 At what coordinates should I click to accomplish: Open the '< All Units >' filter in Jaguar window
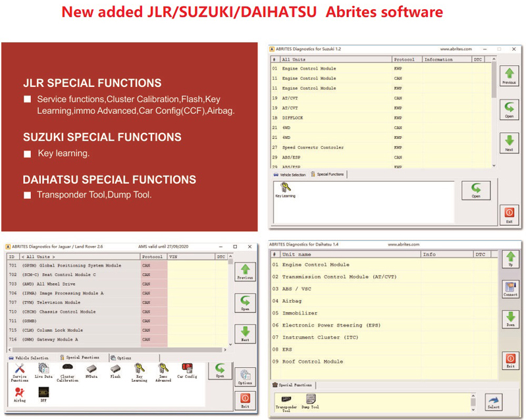pyautogui.click(x=80, y=257)
